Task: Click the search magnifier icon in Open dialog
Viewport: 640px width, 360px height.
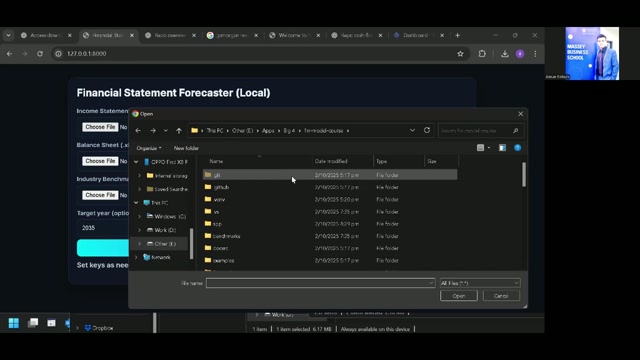Action: point(516,131)
